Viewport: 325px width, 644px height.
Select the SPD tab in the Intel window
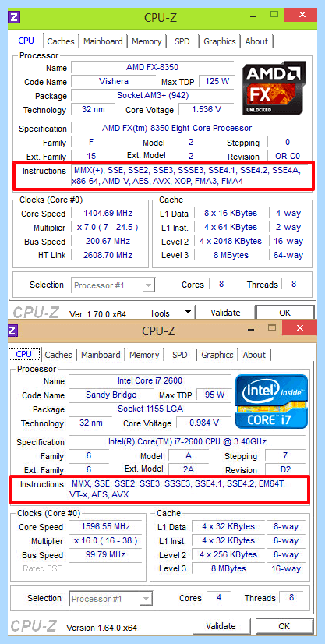tap(180, 355)
